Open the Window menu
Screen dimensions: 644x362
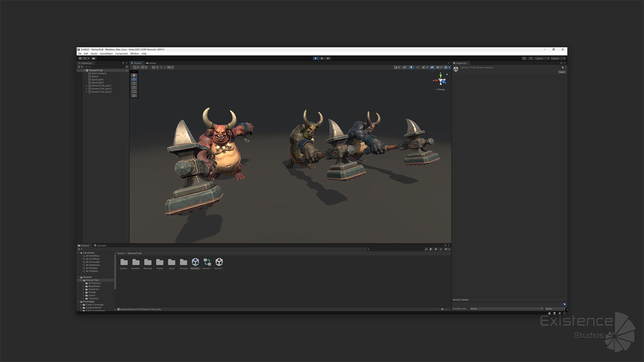135,54
